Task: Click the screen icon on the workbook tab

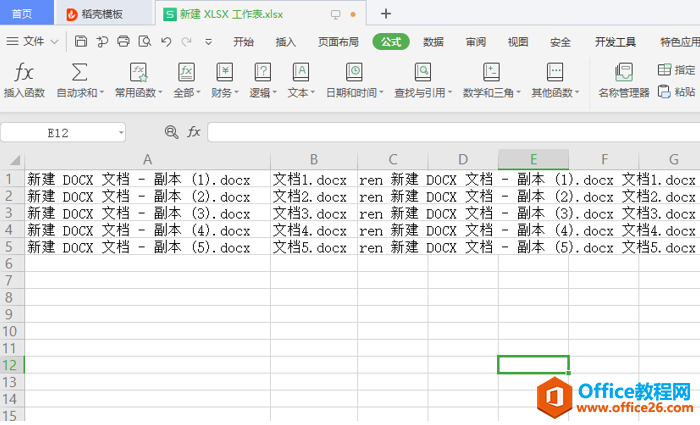Action: click(336, 14)
